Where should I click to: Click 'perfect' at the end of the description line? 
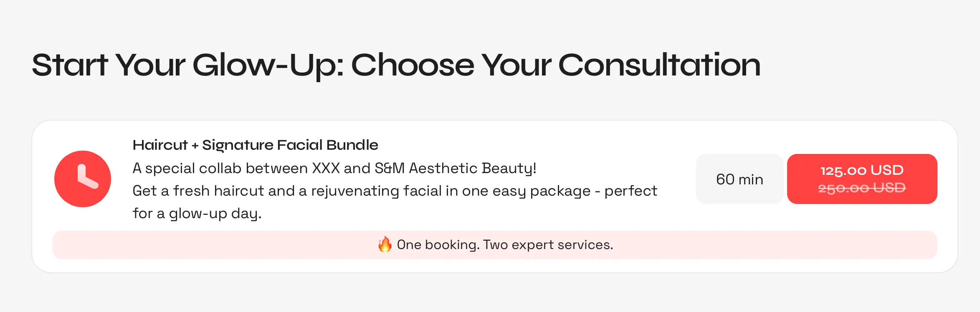(631, 191)
